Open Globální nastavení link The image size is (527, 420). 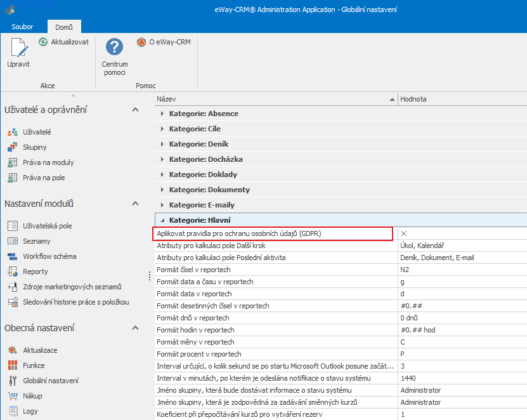51,381
